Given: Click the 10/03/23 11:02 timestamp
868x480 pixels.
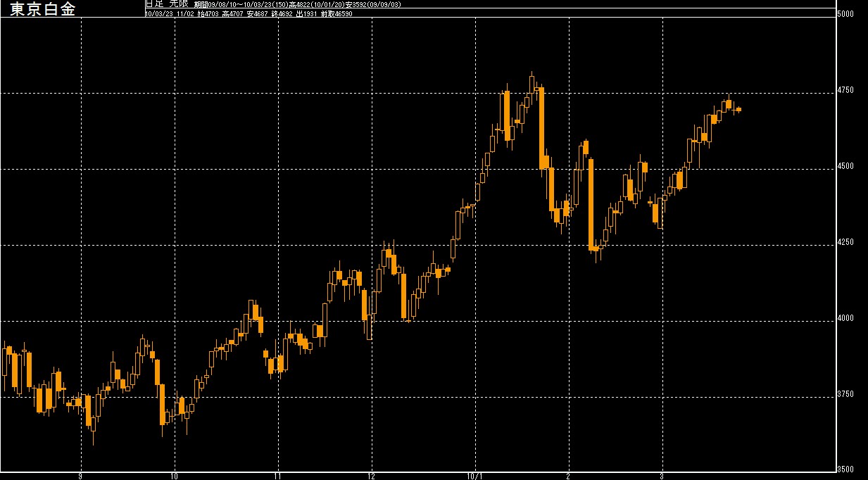Looking at the screenshot, I should pyautogui.click(x=170, y=13).
